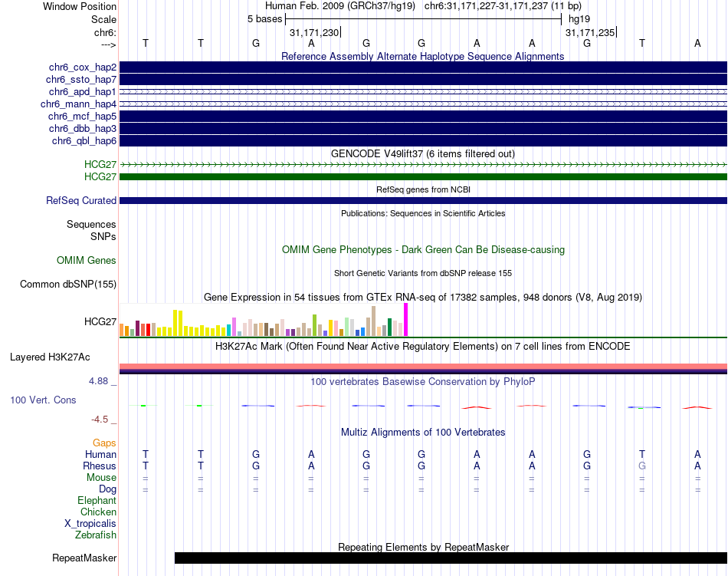
Task: Open Short Genetic Variants from dbSNP 155 title
Action: tap(423, 273)
